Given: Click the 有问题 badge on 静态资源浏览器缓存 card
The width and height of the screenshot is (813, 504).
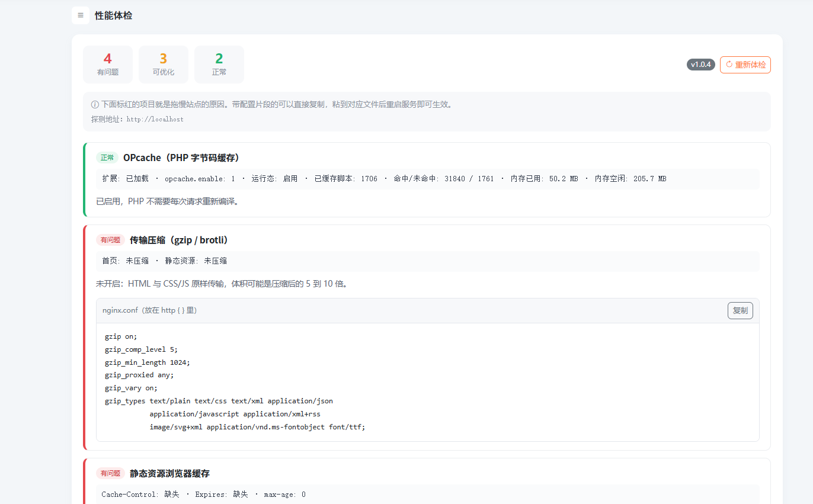Looking at the screenshot, I should point(110,473).
